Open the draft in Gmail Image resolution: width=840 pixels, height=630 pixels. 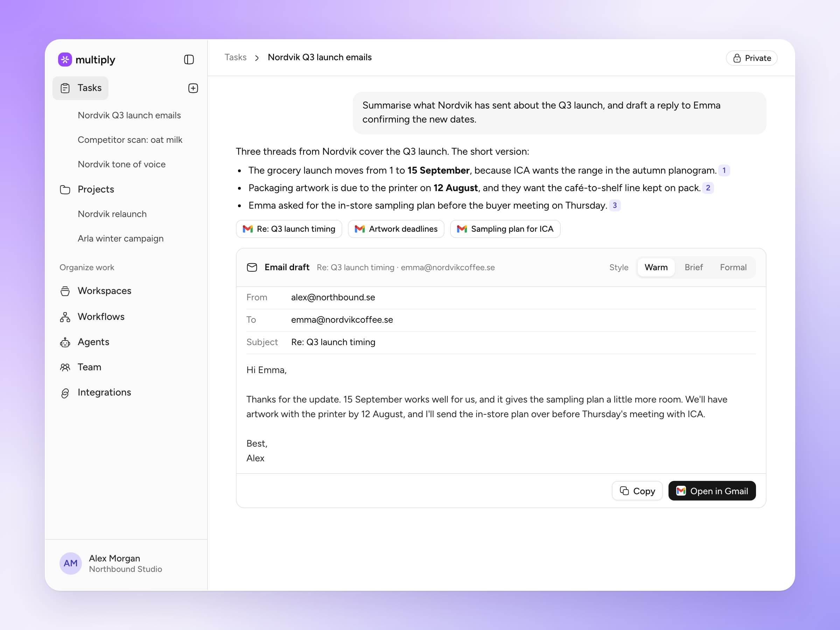pyautogui.click(x=712, y=491)
